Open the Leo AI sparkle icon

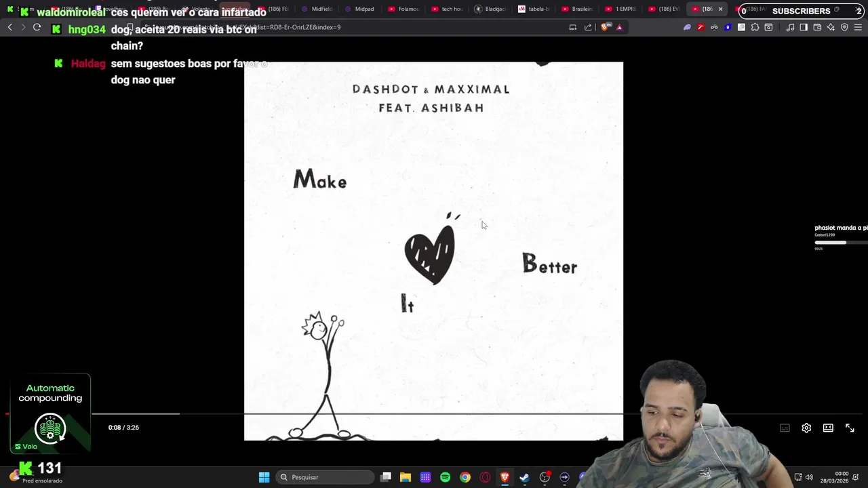[x=831, y=27]
